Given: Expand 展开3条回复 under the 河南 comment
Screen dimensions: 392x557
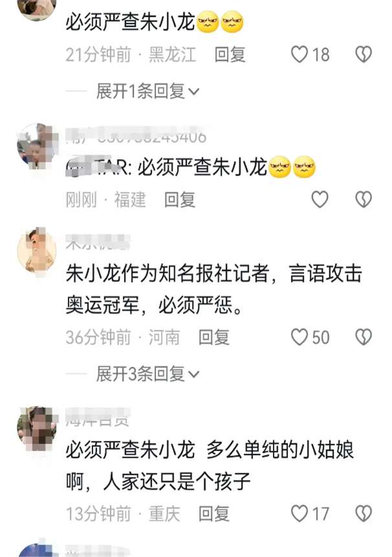Looking at the screenshot, I should coord(148,374).
